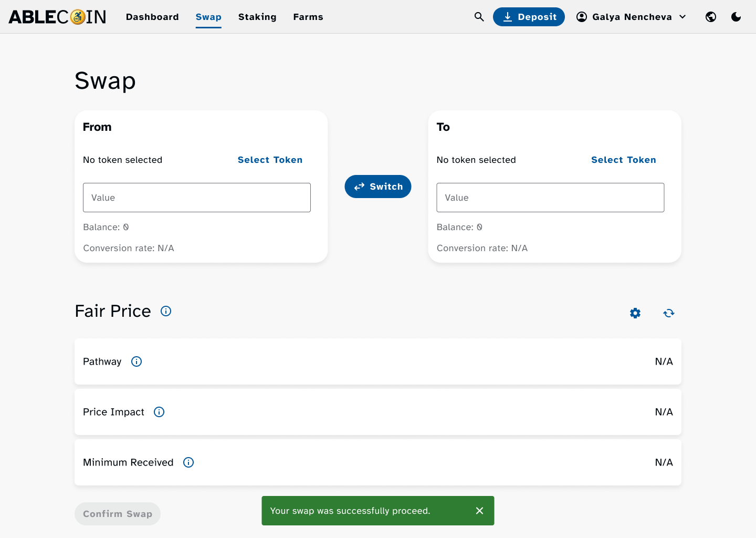Open the language globe icon
The width and height of the screenshot is (756, 538).
711,17
